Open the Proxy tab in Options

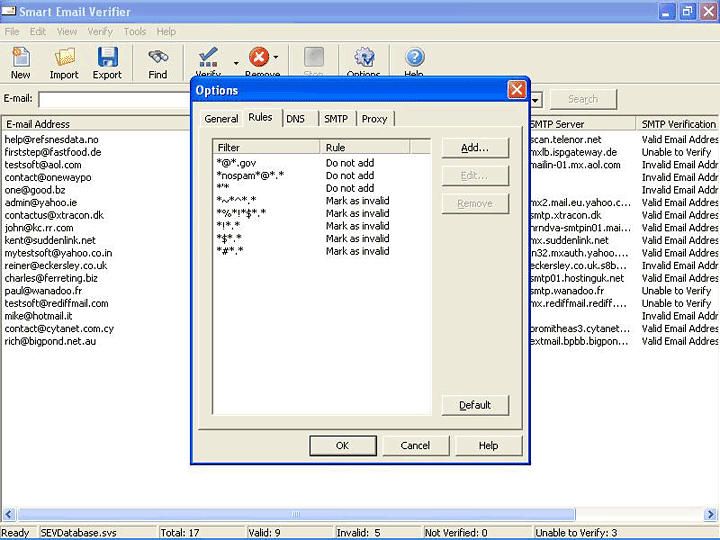374,119
